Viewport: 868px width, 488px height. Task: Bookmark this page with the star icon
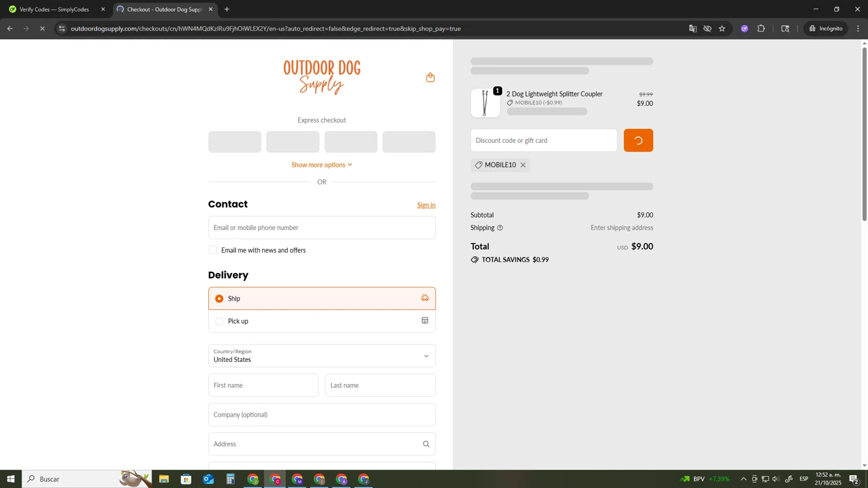(722, 28)
